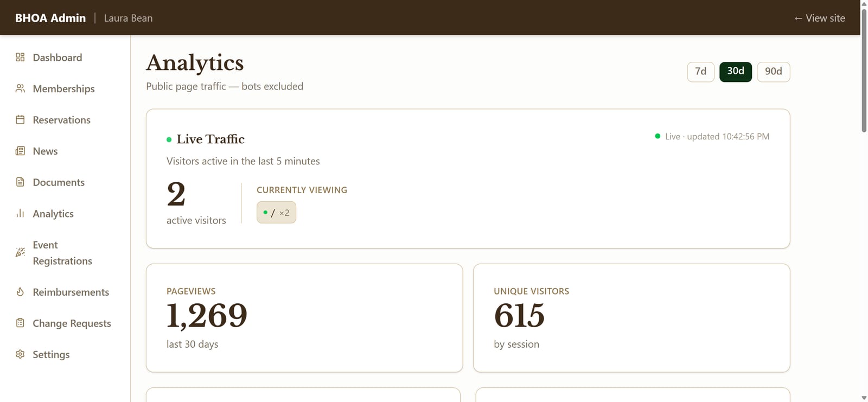Click the scrollbar up arrow
This screenshot has height=402, width=868.
(864, 3)
